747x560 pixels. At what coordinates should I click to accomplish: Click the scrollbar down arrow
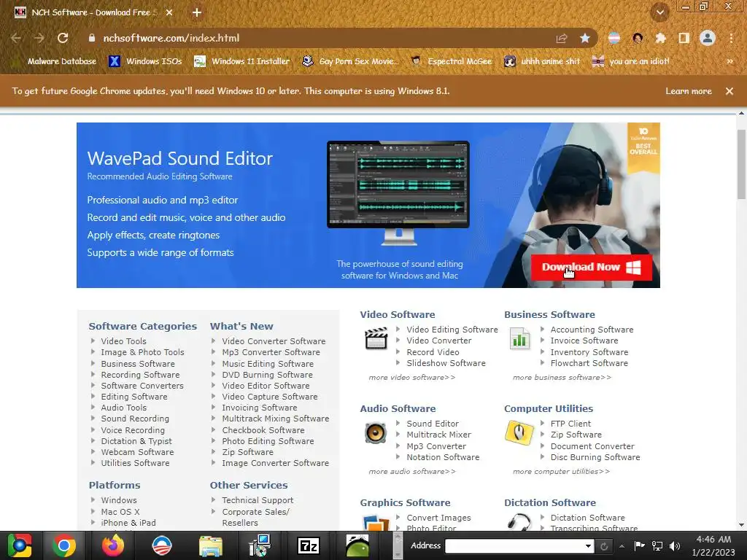[x=741, y=525]
